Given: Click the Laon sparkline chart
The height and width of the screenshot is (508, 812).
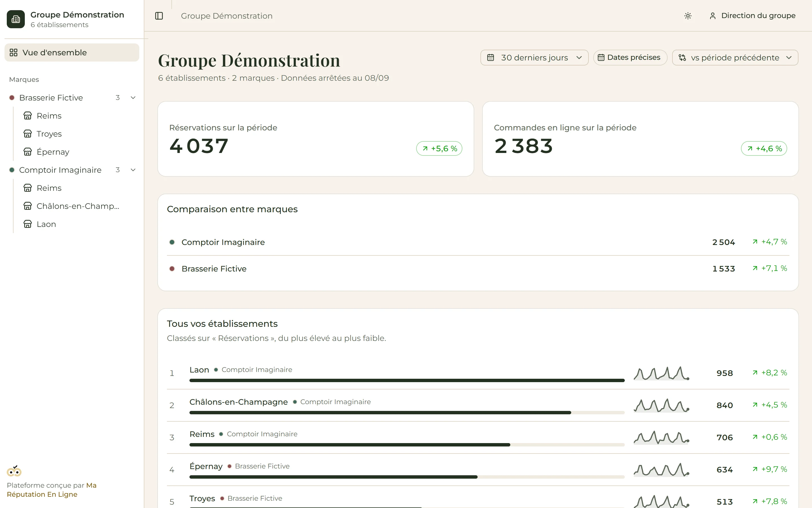Looking at the screenshot, I should tap(661, 373).
